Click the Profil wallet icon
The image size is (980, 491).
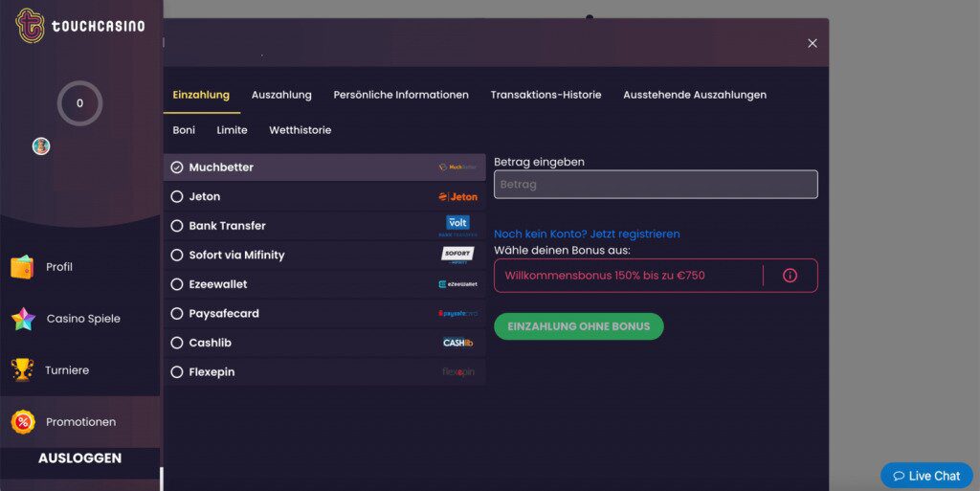point(22,267)
